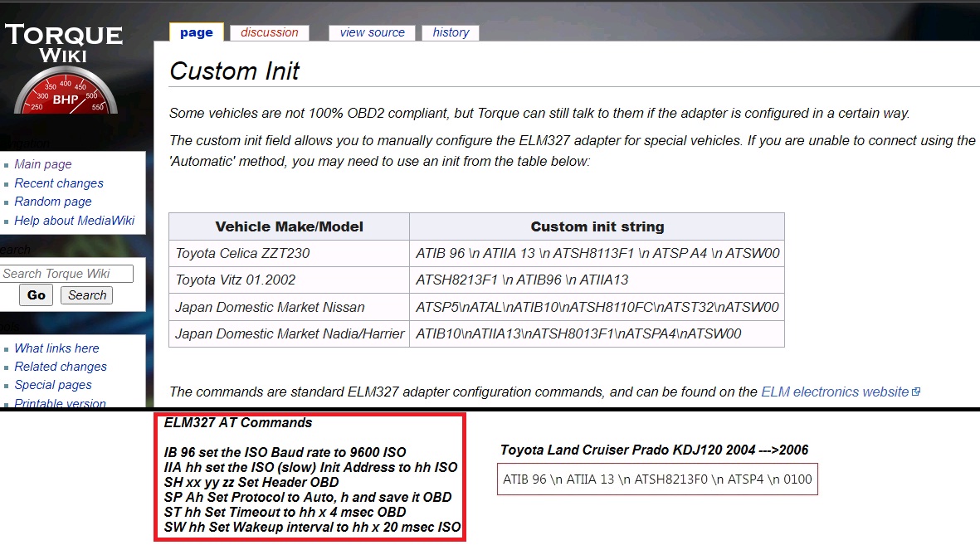
Task: Go to Main page link
Action: (43, 163)
